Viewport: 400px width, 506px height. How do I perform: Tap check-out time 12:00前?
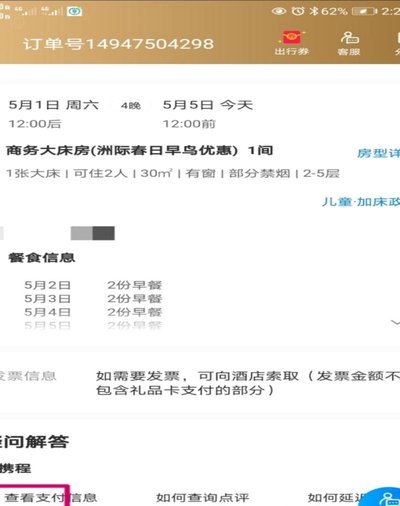point(189,124)
